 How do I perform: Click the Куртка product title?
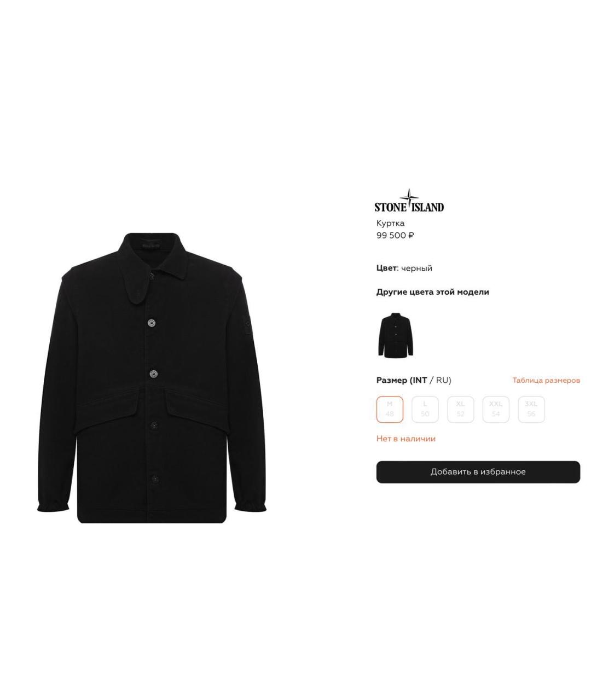click(391, 223)
